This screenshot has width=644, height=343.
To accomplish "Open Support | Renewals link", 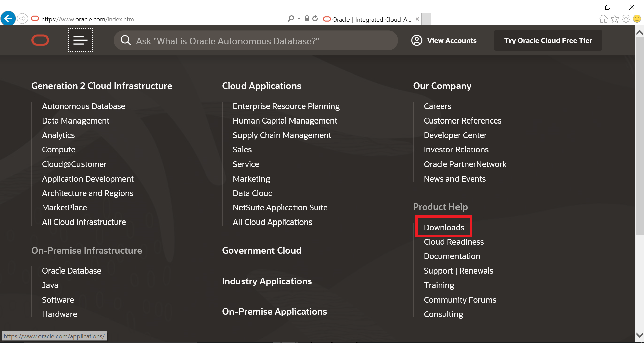I will [x=459, y=271].
